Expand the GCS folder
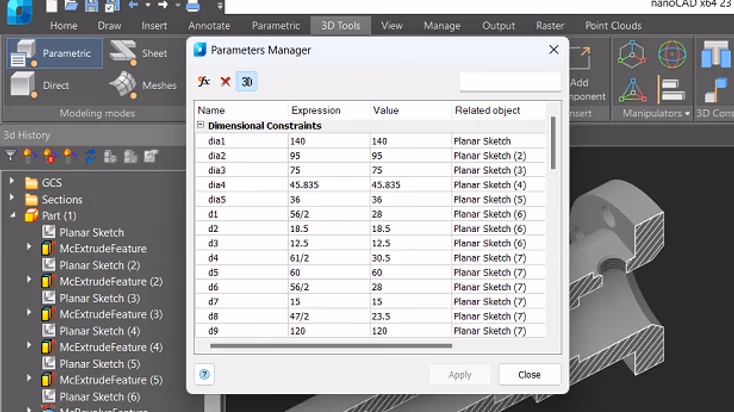 (x=12, y=181)
